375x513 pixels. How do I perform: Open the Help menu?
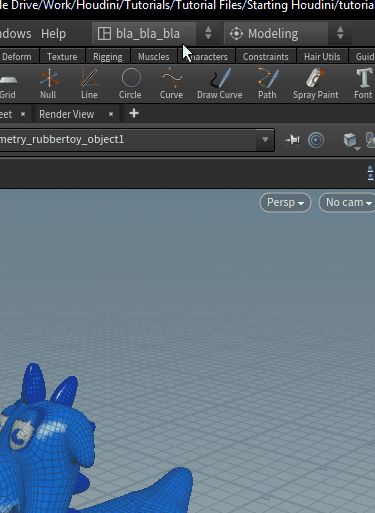point(53,34)
